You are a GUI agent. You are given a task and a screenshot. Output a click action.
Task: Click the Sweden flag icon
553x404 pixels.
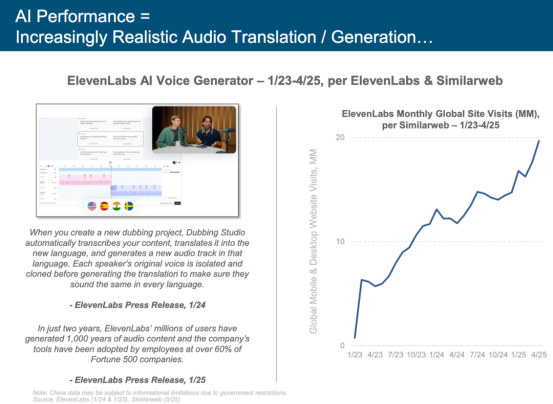(x=129, y=206)
